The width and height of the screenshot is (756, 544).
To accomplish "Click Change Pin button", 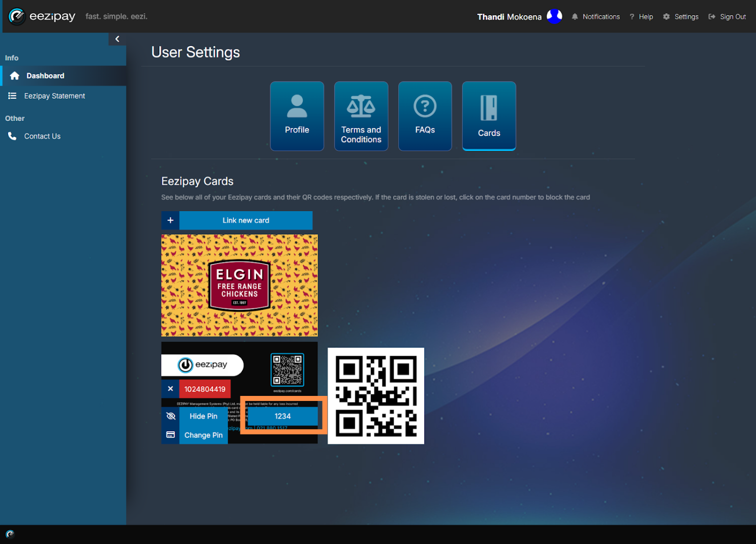I will 204,435.
